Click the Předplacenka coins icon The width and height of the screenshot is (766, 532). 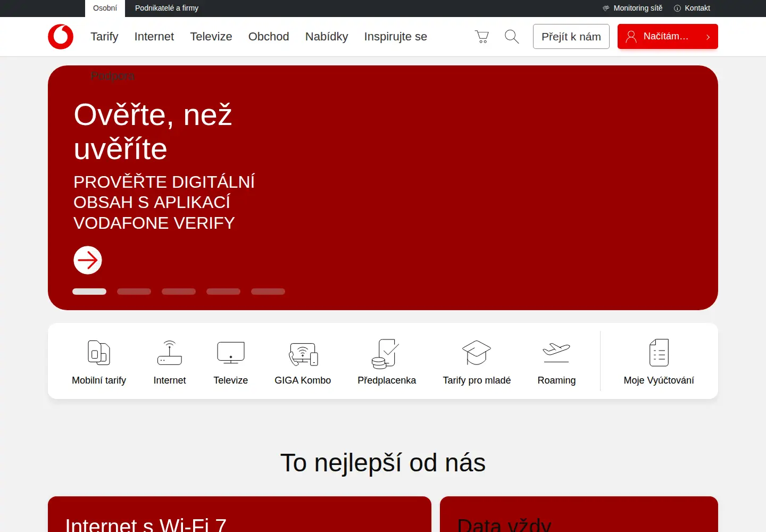(386, 354)
